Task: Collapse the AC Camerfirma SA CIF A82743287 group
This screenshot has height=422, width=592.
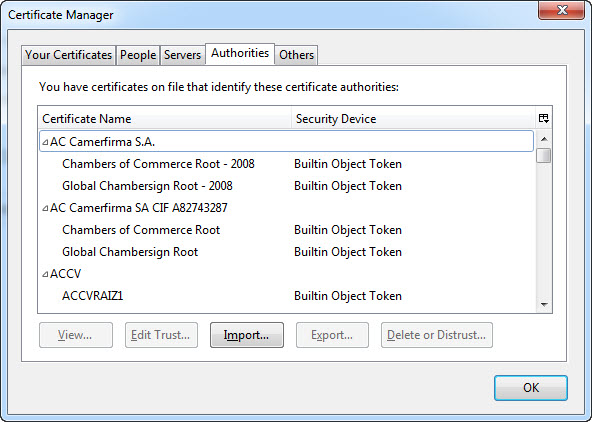Action: tap(45, 208)
